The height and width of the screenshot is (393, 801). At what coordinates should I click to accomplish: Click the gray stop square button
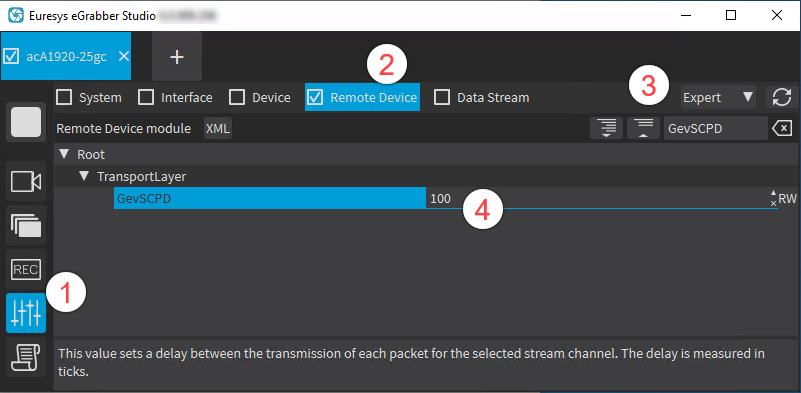(x=26, y=122)
